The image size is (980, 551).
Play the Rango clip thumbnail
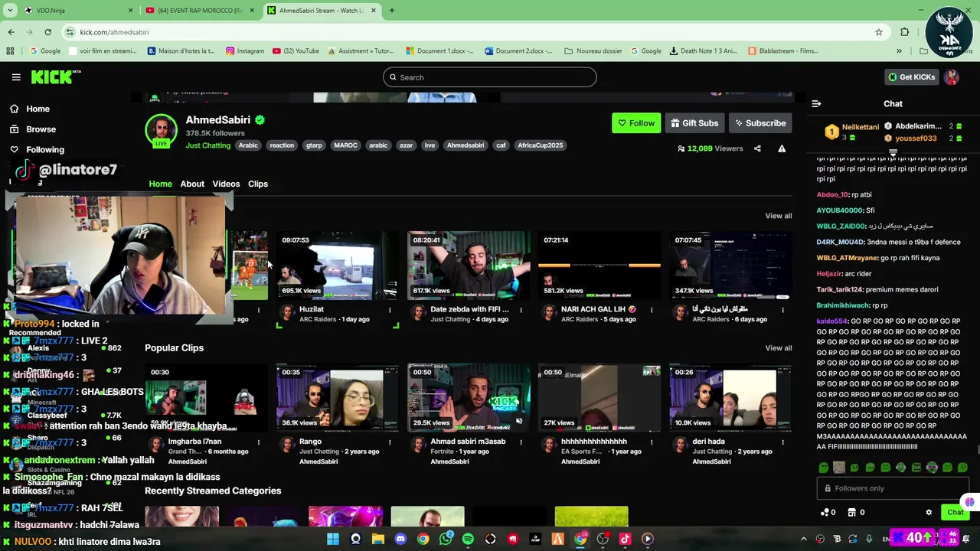point(337,398)
